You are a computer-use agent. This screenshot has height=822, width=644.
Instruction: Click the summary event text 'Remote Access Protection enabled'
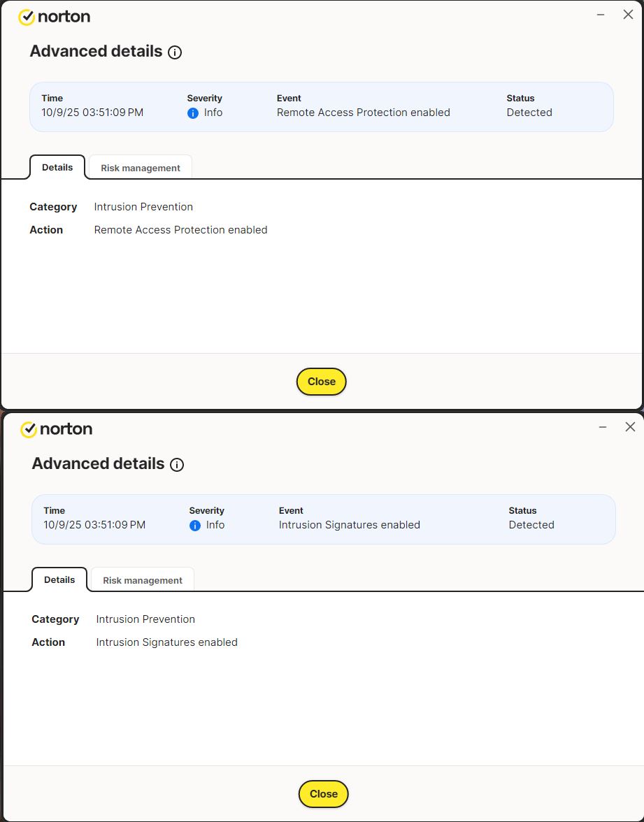tap(363, 113)
